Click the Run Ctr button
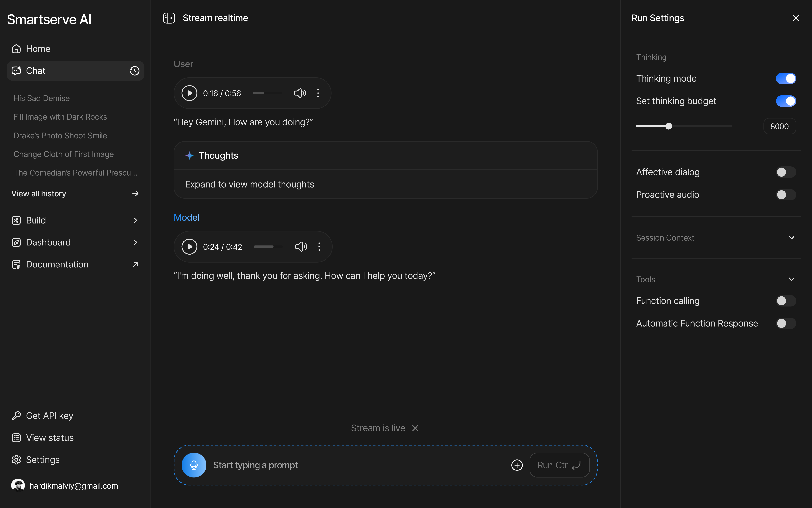This screenshot has width=812, height=508. [x=559, y=465]
